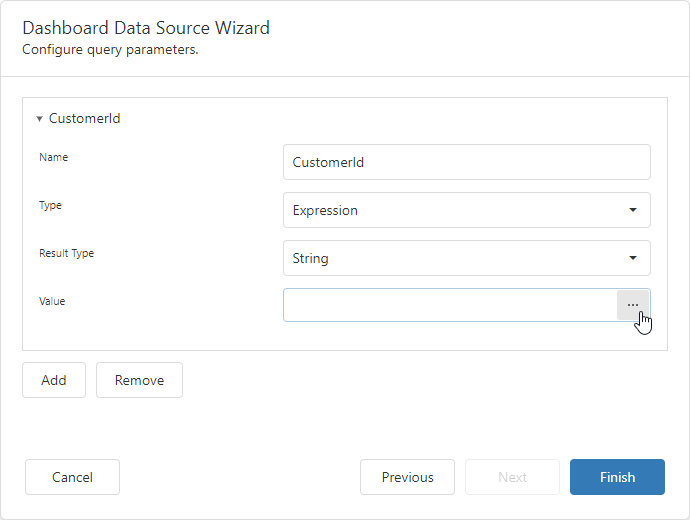Click the Name input field

tap(466, 162)
